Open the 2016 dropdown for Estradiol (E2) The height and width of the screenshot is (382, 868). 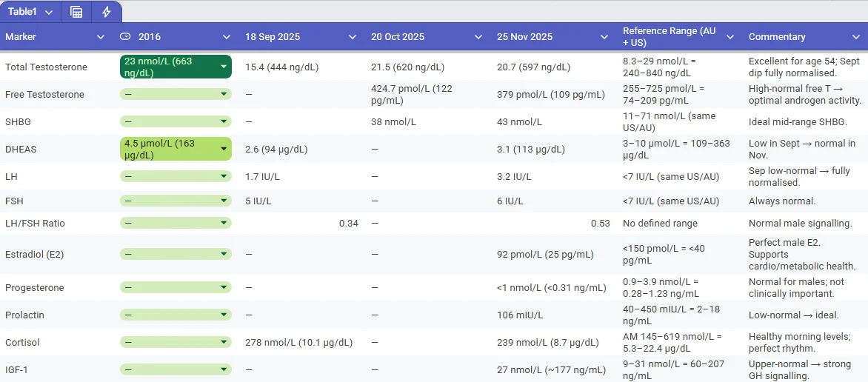coord(224,254)
